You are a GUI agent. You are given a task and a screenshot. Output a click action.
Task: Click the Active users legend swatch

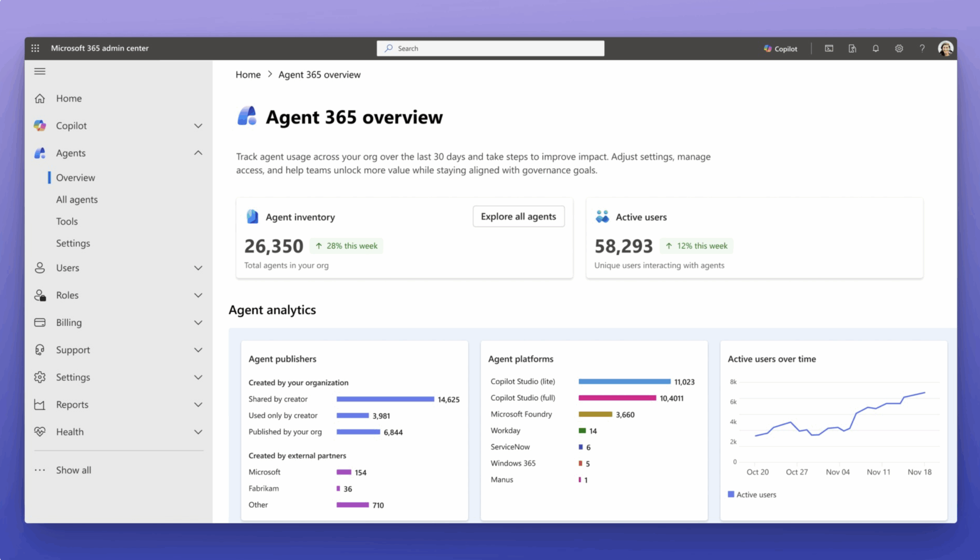(x=731, y=494)
